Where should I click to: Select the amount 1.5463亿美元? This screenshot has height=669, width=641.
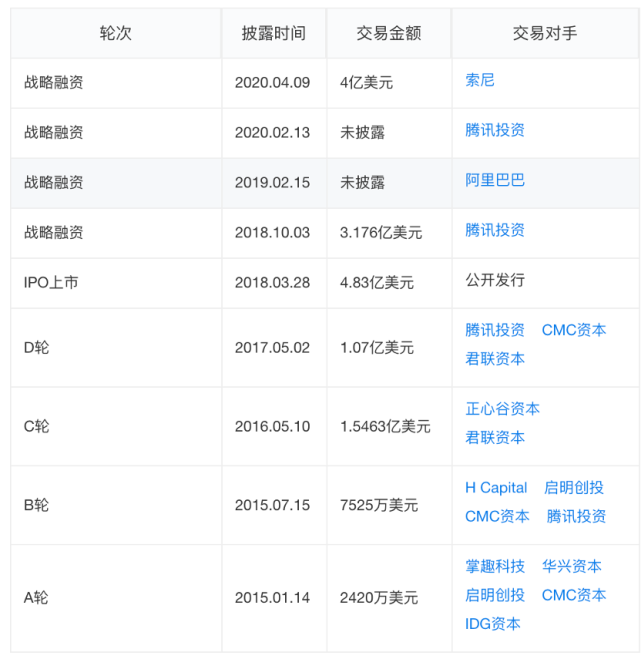385,426
